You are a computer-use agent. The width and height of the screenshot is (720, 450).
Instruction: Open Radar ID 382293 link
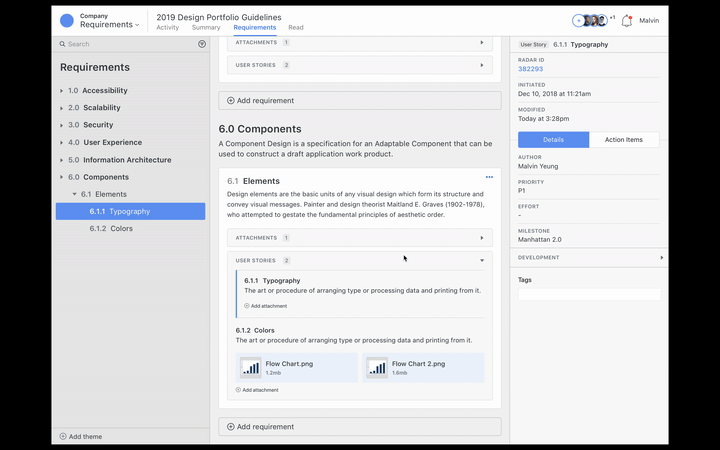point(530,69)
